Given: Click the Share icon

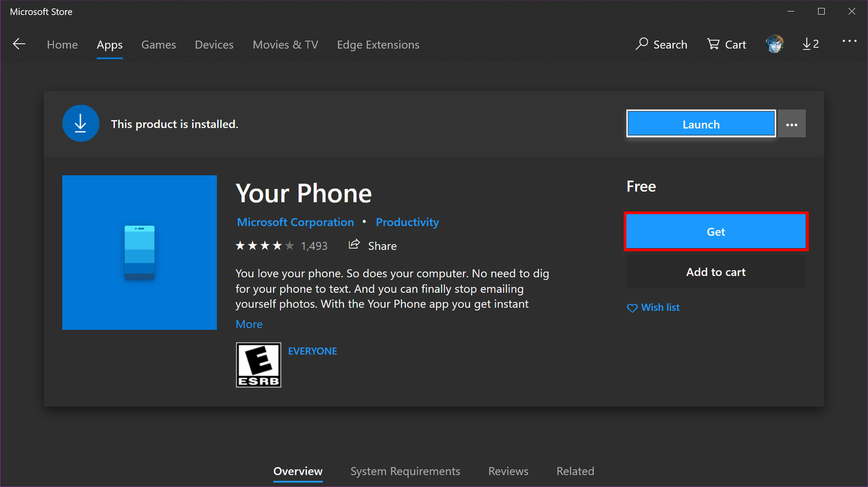Looking at the screenshot, I should 354,245.
